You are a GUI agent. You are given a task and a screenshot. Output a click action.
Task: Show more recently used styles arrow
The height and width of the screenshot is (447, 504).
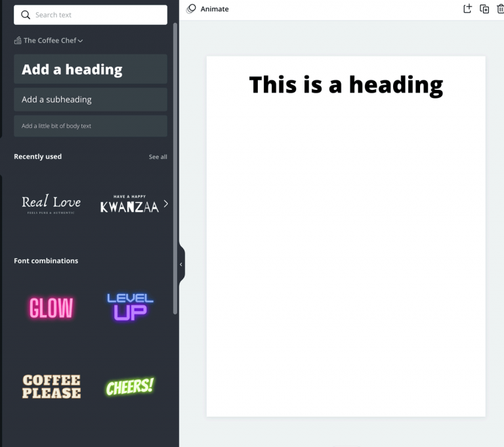click(166, 204)
